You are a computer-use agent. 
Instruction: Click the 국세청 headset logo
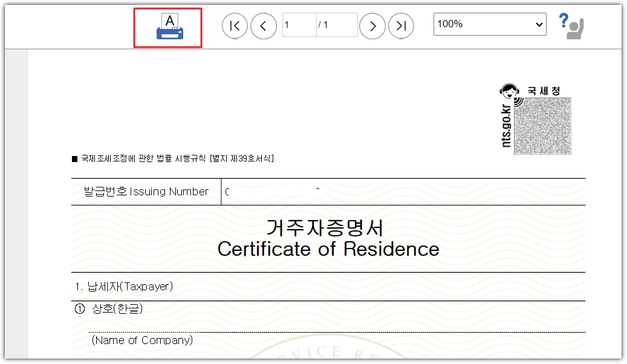coord(510,91)
